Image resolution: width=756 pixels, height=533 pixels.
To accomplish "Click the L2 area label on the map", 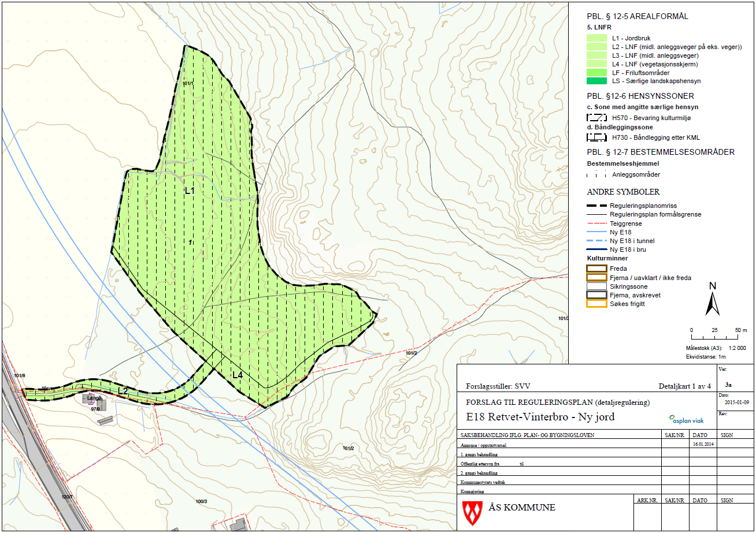I will (x=123, y=391).
